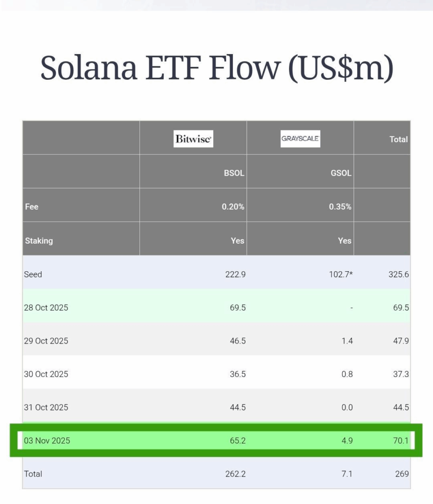
Task: Click the 269 grand total cell
Action: pyautogui.click(x=401, y=474)
